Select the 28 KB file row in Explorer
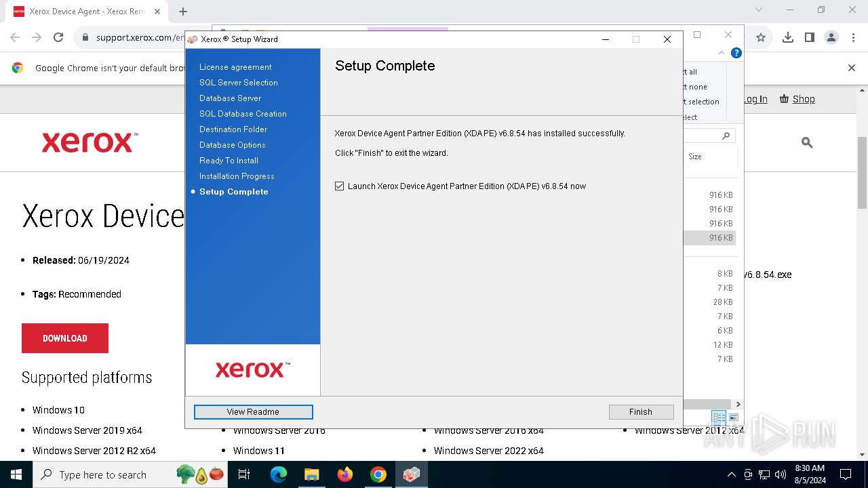This screenshot has width=868, height=488. tap(709, 302)
